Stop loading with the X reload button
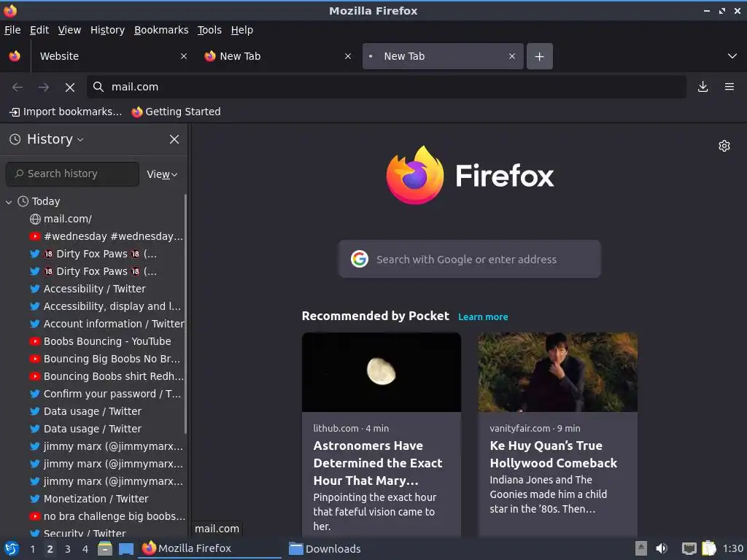 [70, 87]
